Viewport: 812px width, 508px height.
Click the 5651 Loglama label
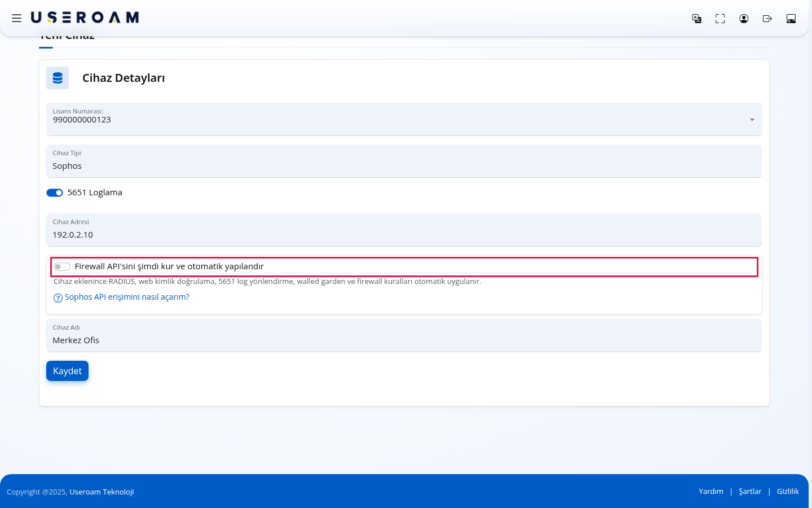pos(95,192)
